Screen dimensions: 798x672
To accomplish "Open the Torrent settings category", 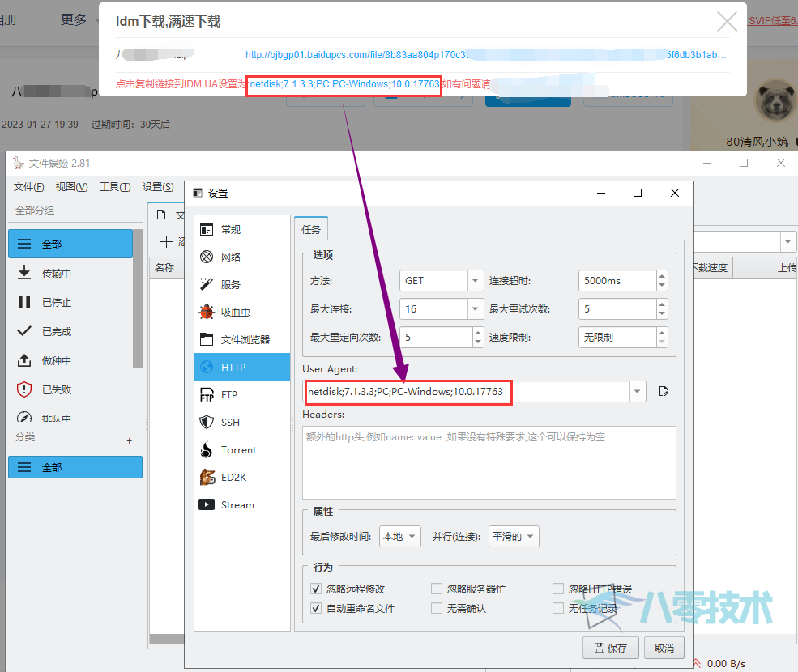I will pos(242,449).
